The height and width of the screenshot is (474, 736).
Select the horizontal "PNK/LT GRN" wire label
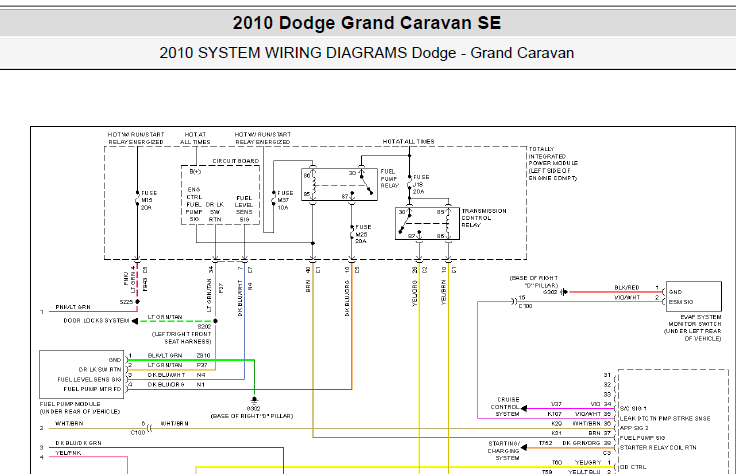(x=73, y=307)
